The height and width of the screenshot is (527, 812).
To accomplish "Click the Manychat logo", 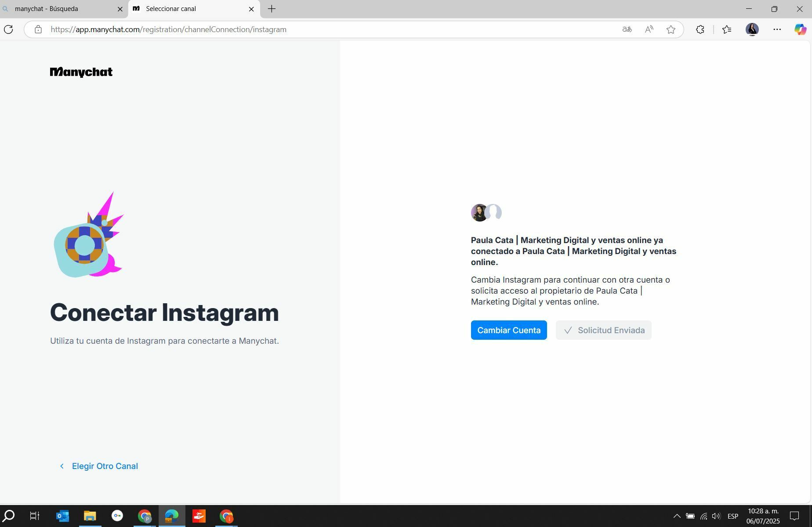I will (81, 72).
